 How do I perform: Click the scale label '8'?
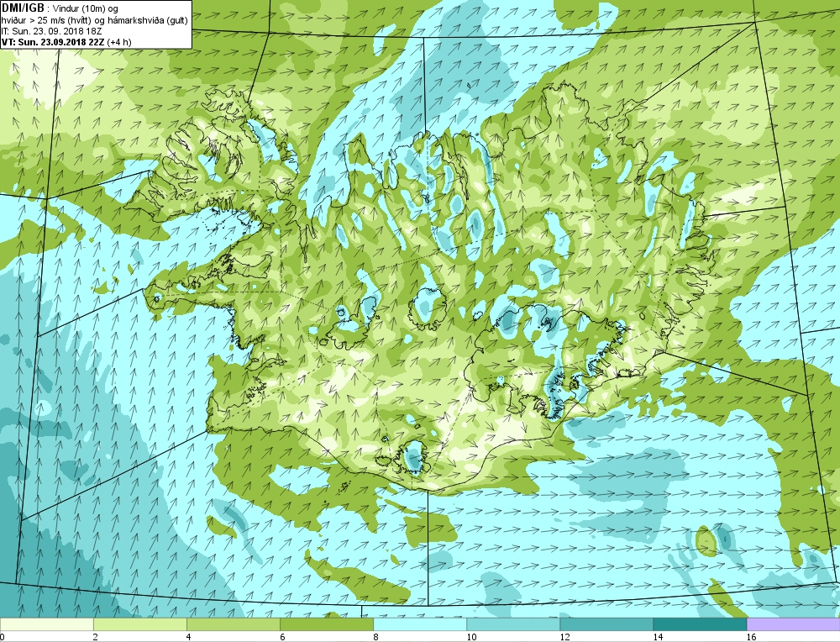[375, 637]
